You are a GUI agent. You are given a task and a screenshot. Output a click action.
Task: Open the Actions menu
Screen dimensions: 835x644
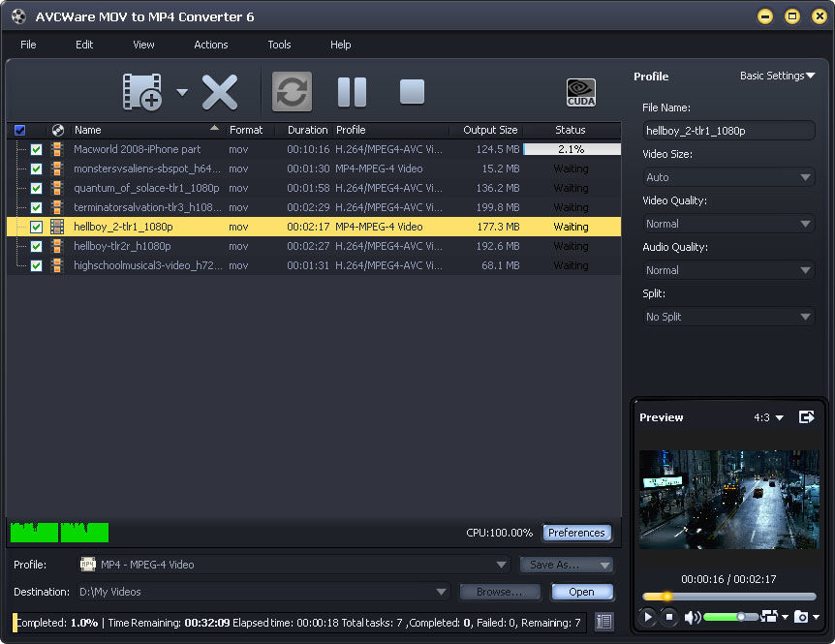pyautogui.click(x=211, y=45)
